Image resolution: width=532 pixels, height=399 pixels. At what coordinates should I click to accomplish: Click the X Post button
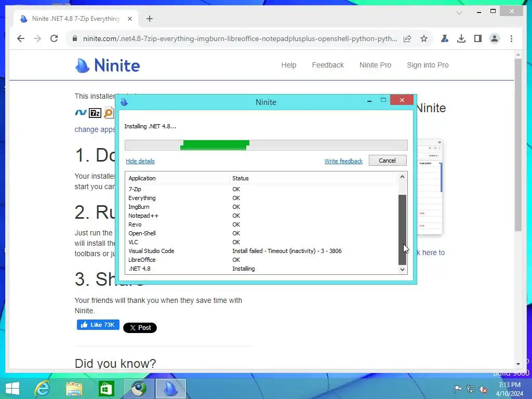[x=140, y=328]
